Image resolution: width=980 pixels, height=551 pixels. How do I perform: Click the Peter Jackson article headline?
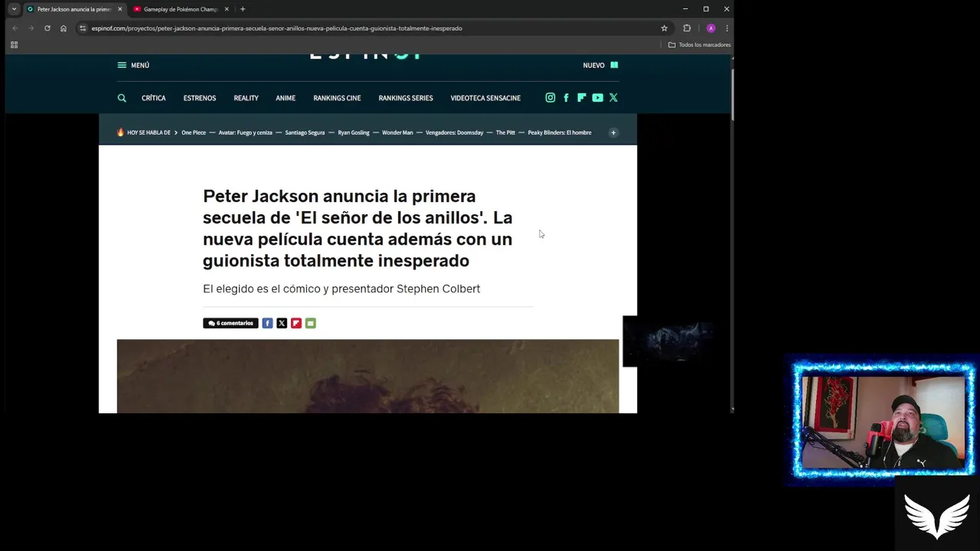(358, 228)
